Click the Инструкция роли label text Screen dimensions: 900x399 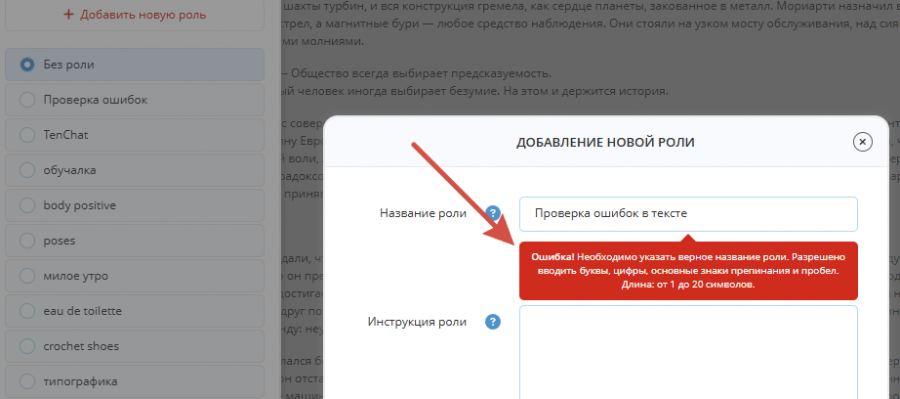click(417, 322)
